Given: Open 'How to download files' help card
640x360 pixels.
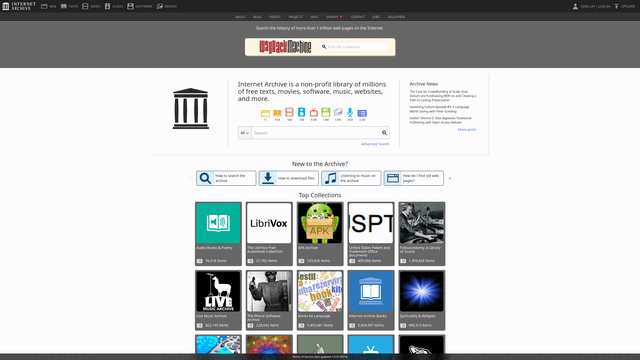Looking at the screenshot, I should coord(289,178).
